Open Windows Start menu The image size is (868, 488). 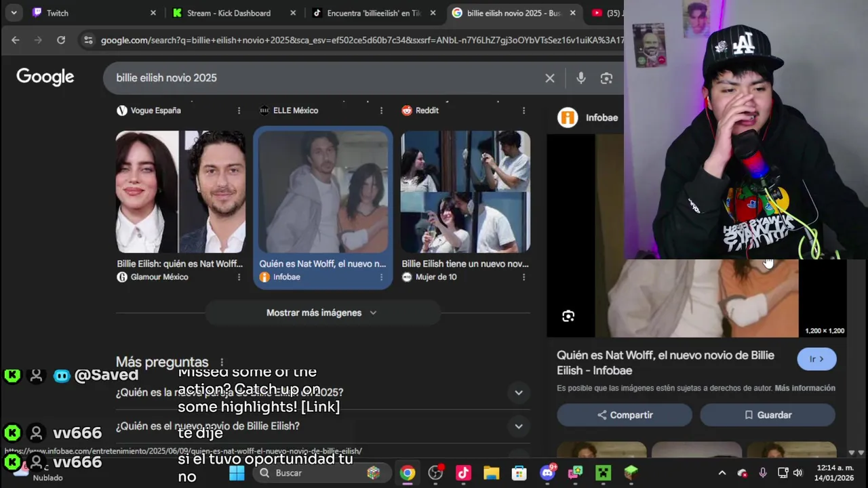(237, 472)
